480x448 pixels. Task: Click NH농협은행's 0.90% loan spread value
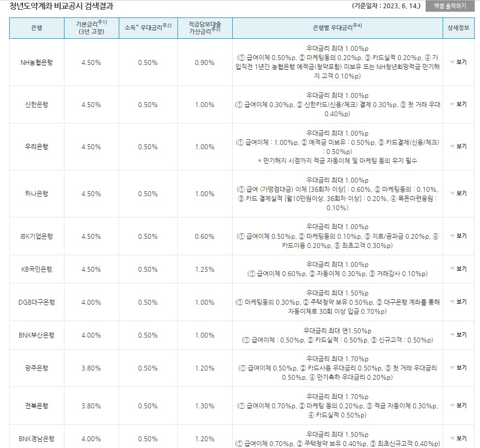point(205,62)
